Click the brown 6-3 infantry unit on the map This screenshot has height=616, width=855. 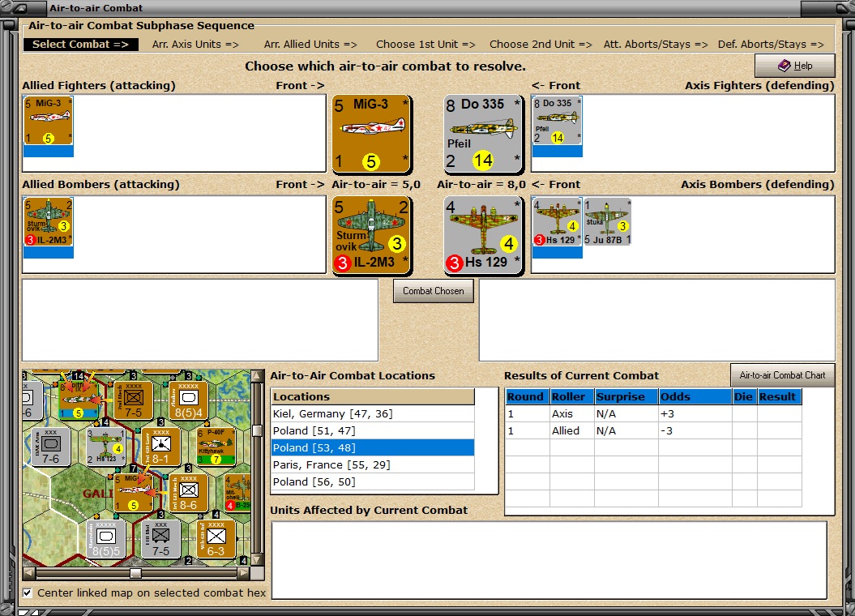click(x=216, y=539)
